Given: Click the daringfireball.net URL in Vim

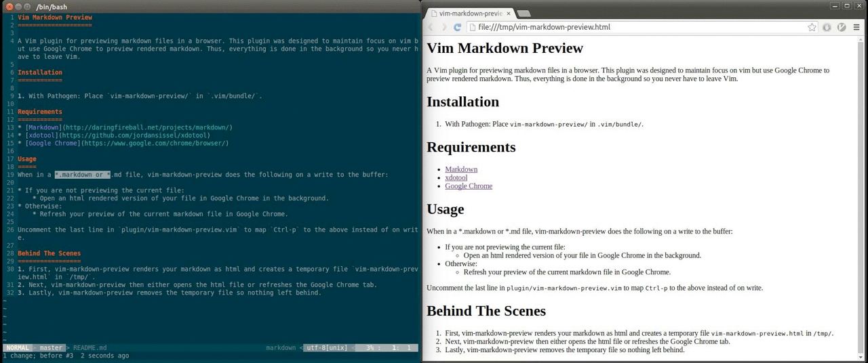Looking at the screenshot, I should click(147, 127).
